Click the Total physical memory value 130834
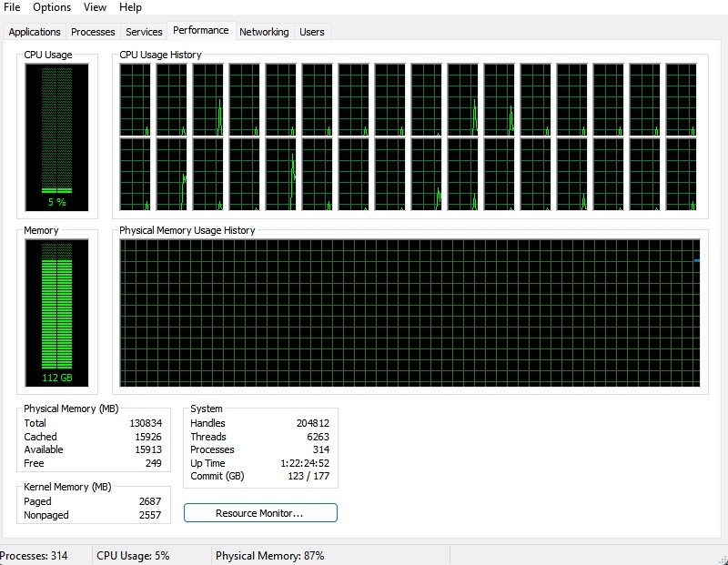728x565 pixels. tap(146, 423)
